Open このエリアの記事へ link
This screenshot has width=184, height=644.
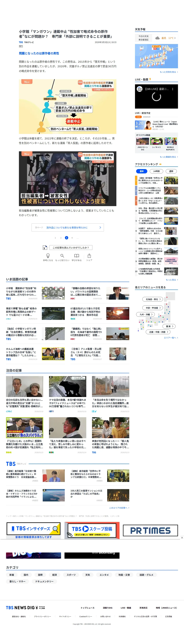(x=119, y=508)
